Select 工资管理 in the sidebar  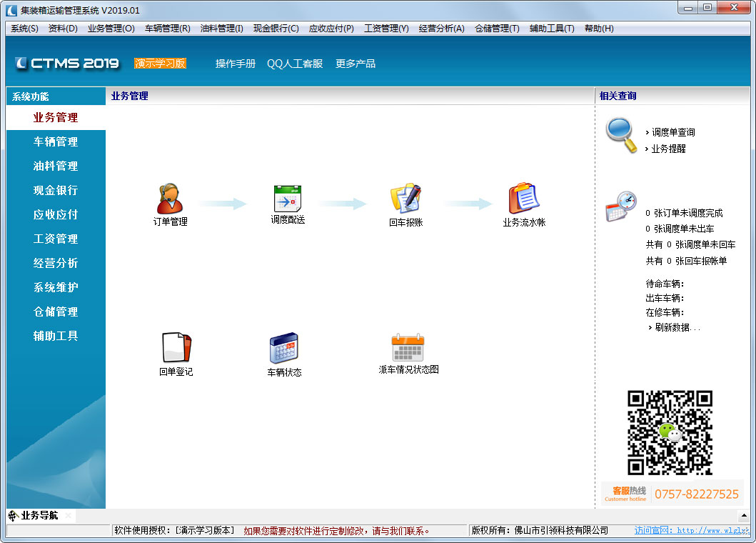click(56, 239)
